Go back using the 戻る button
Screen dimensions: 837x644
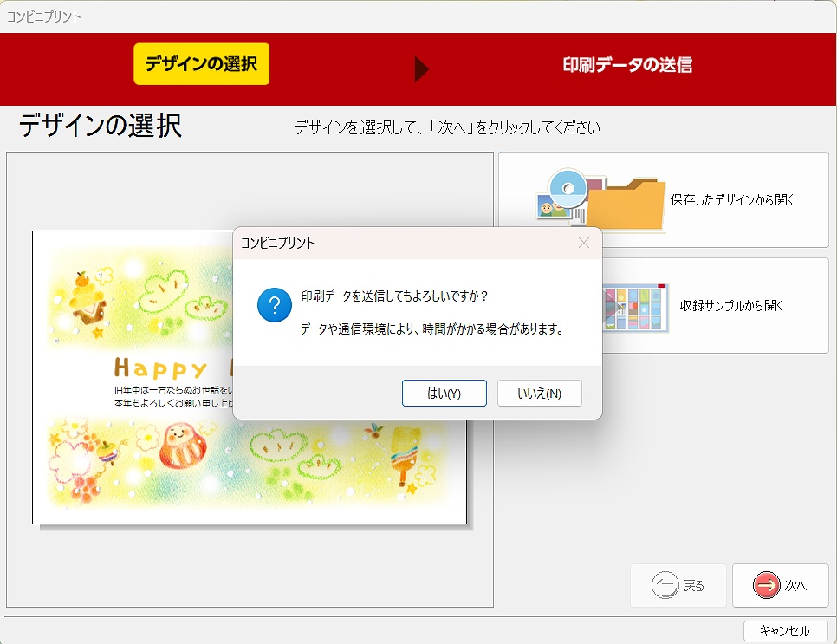click(678, 585)
